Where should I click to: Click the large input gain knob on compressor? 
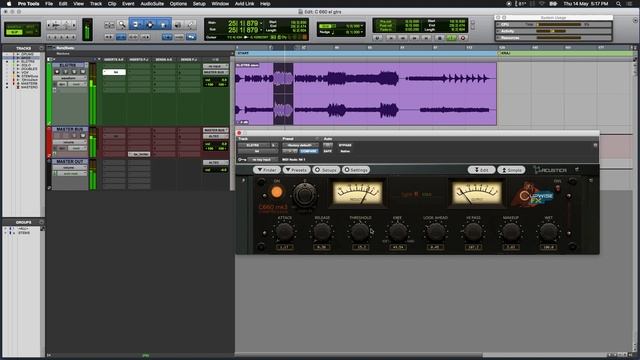click(304, 195)
